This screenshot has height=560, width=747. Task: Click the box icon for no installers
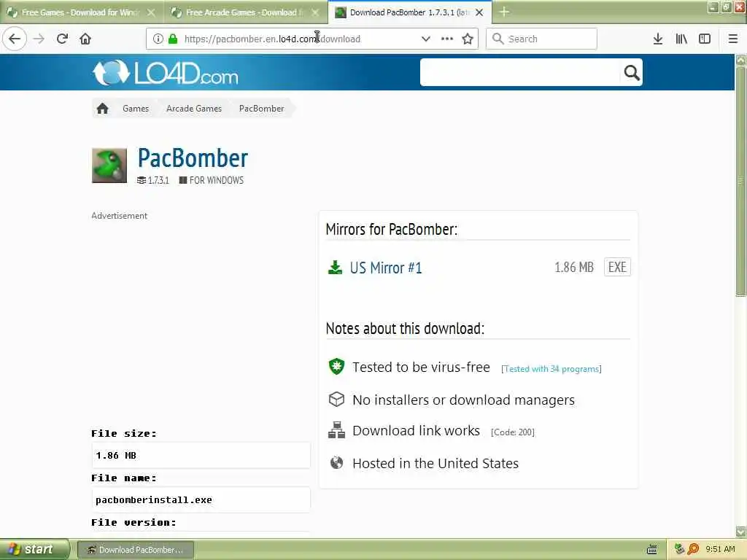337,400
